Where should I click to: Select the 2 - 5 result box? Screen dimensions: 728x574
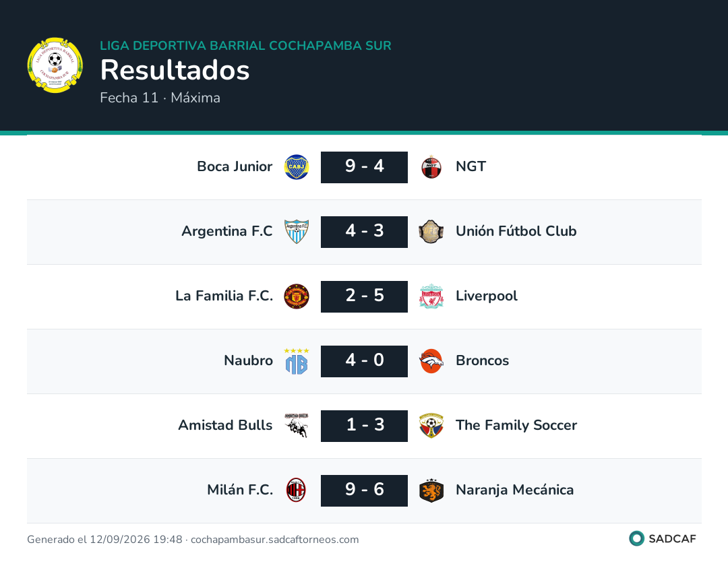click(364, 296)
